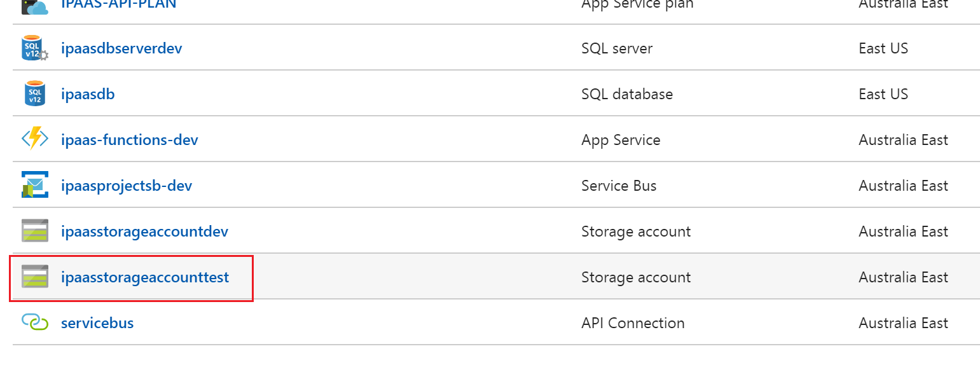Click the API Connection type cell
This screenshot has width=980, height=372.
point(632,323)
